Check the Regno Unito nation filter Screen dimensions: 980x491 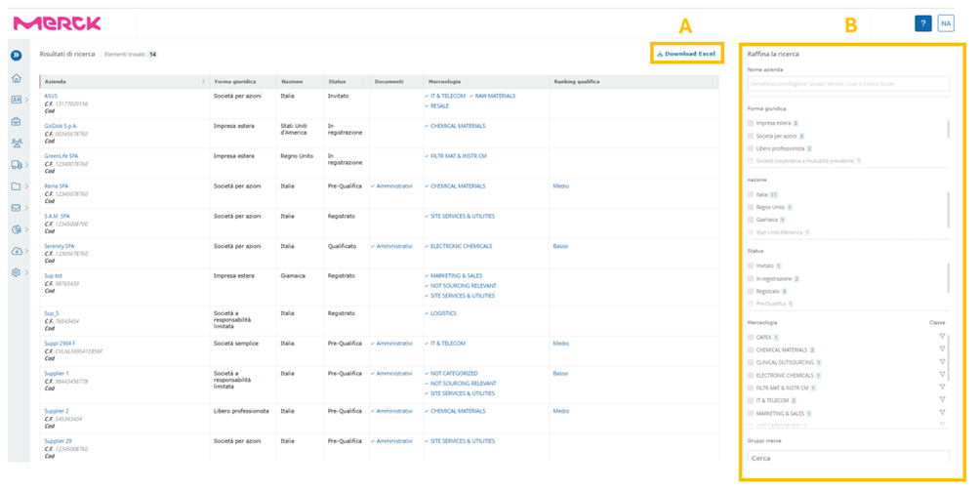point(751,207)
